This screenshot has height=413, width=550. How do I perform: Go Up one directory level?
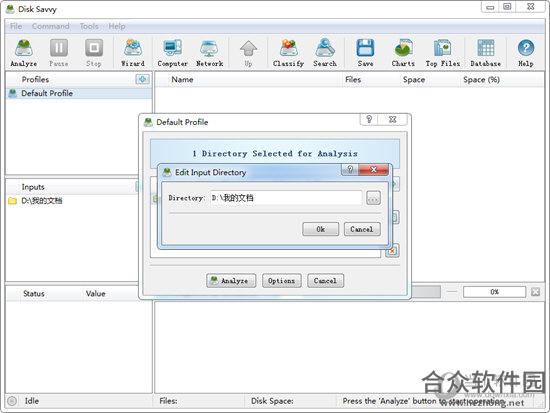(x=248, y=53)
